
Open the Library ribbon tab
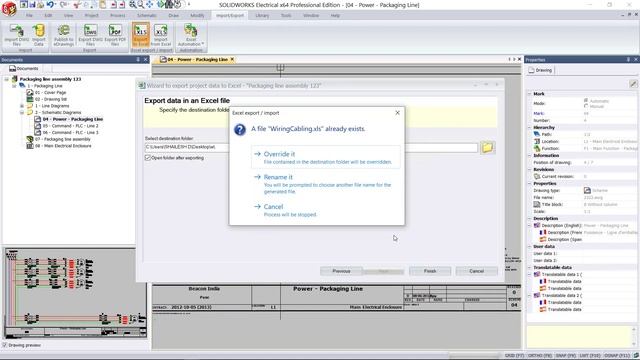262,16
